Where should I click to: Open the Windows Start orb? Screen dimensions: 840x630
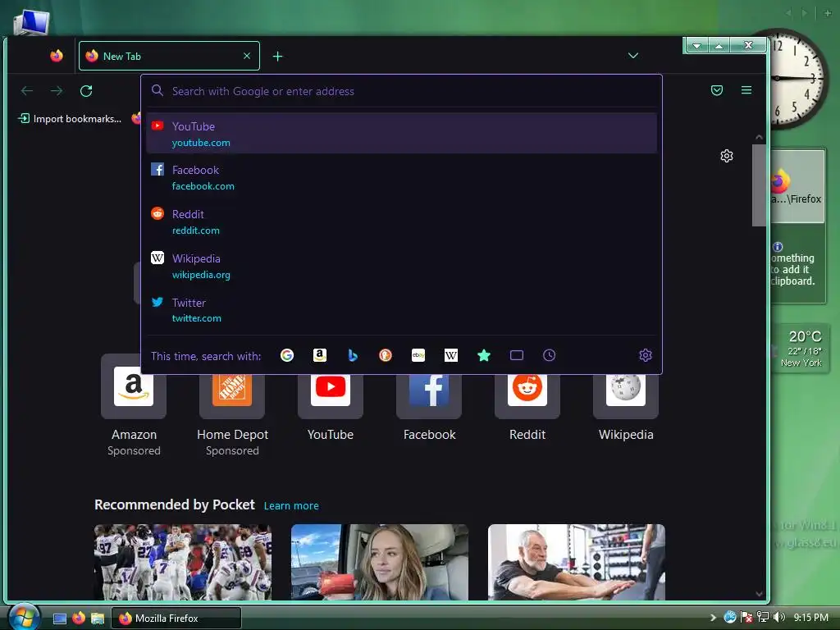pyautogui.click(x=23, y=617)
